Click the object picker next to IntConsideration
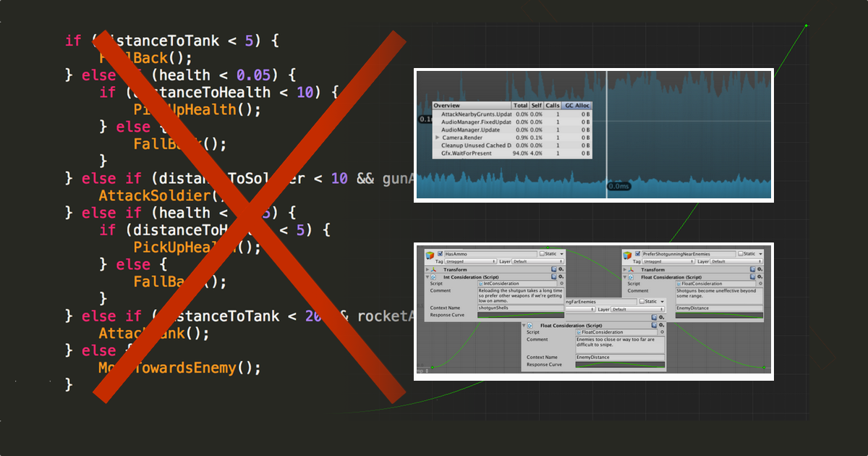 561,283
